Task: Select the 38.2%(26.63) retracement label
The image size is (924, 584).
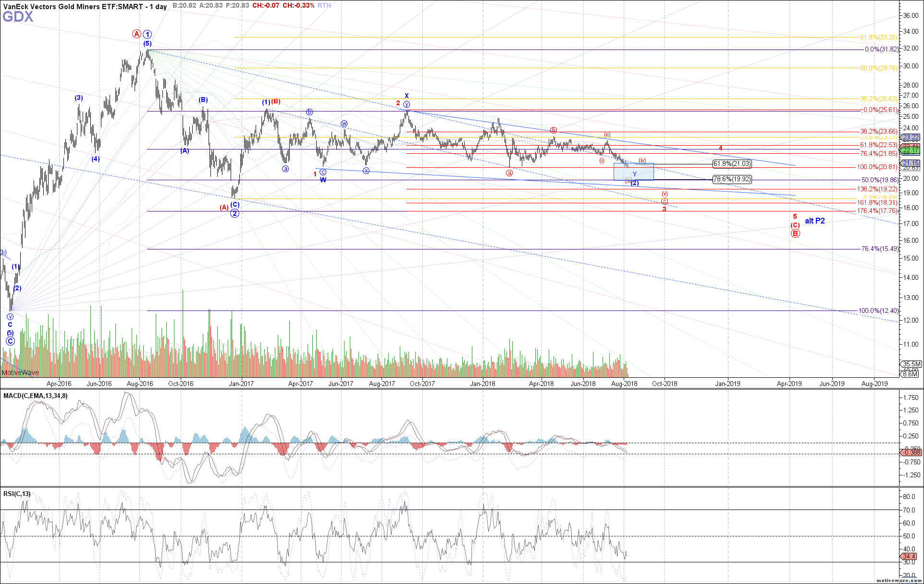Action: tap(879, 99)
